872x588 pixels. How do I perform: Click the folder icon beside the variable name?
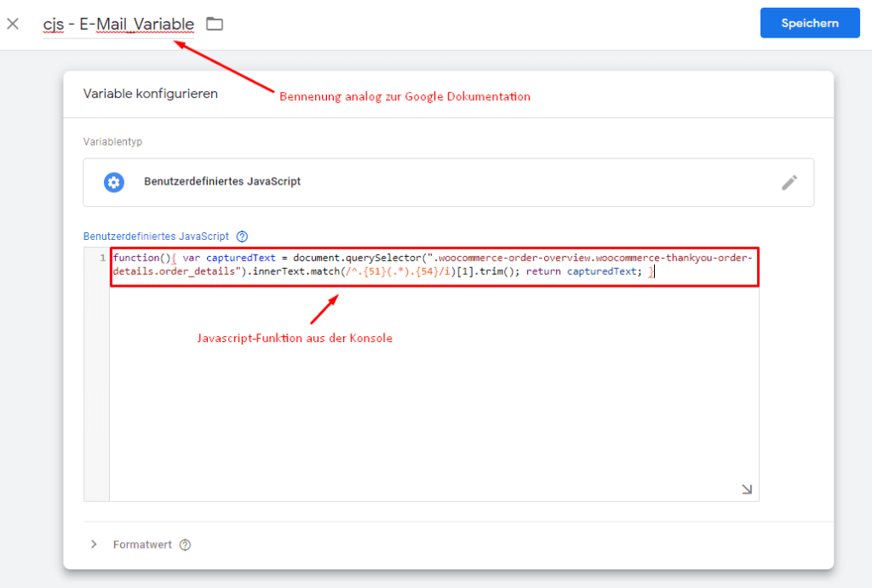pyautogui.click(x=215, y=24)
